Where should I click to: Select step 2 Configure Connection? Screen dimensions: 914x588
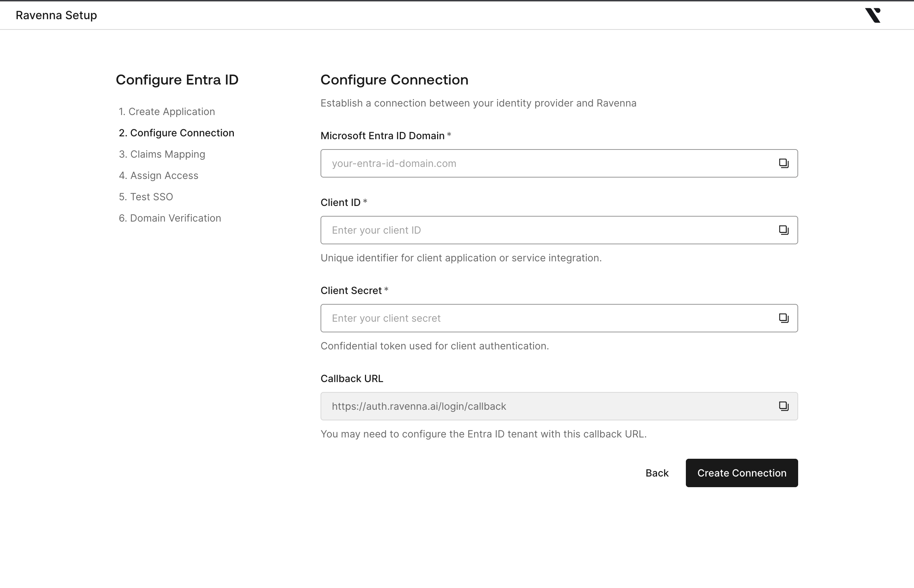pos(177,133)
